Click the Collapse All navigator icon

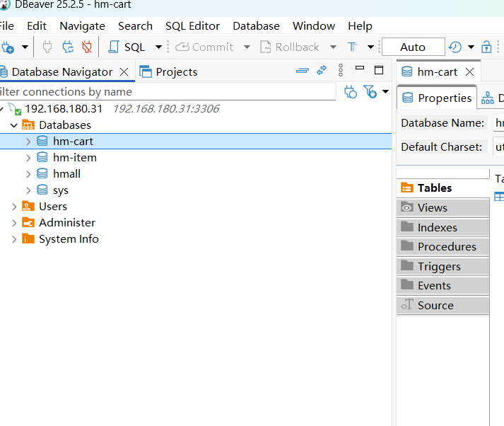pos(302,71)
